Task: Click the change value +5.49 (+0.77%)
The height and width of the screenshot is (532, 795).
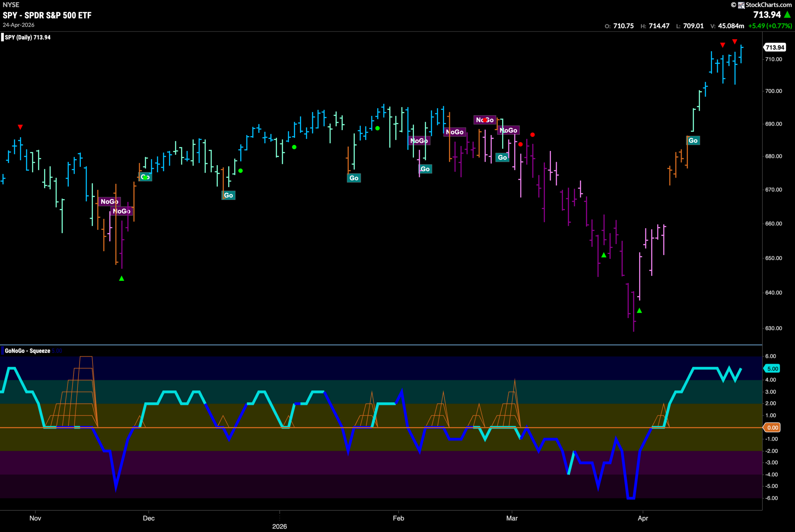Action: tap(770, 26)
